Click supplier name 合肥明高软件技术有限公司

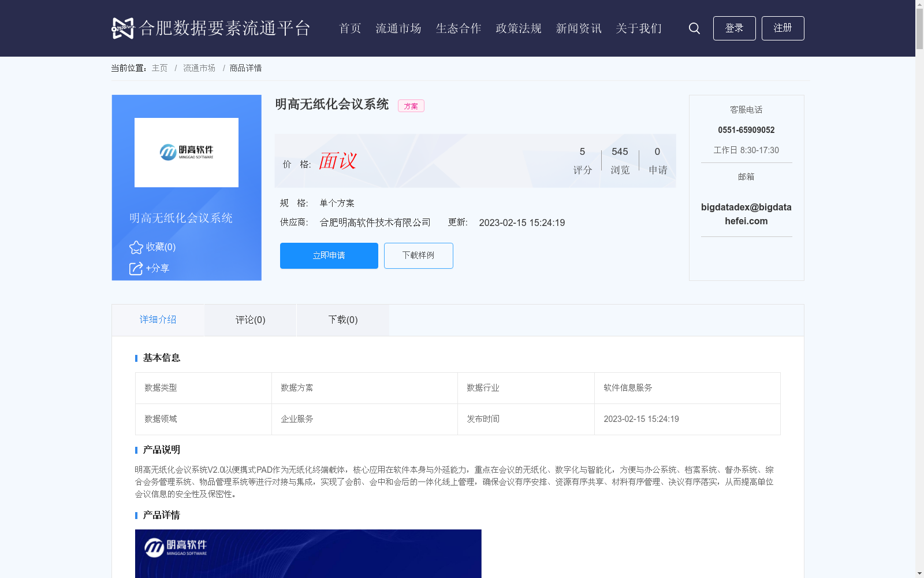tap(375, 223)
